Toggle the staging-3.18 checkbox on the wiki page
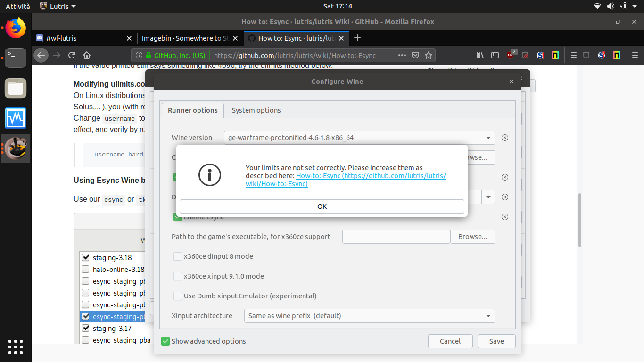 click(x=85, y=257)
